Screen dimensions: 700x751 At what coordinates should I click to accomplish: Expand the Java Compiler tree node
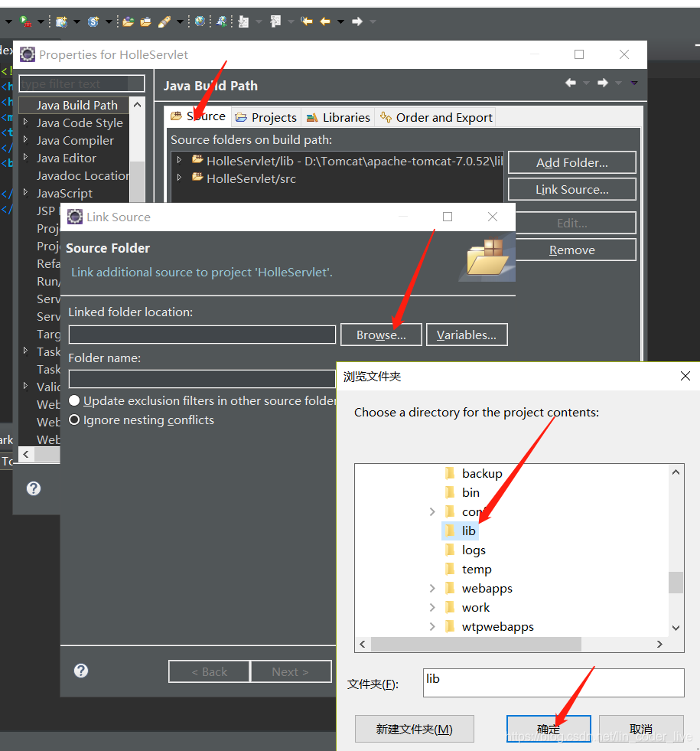click(26, 139)
